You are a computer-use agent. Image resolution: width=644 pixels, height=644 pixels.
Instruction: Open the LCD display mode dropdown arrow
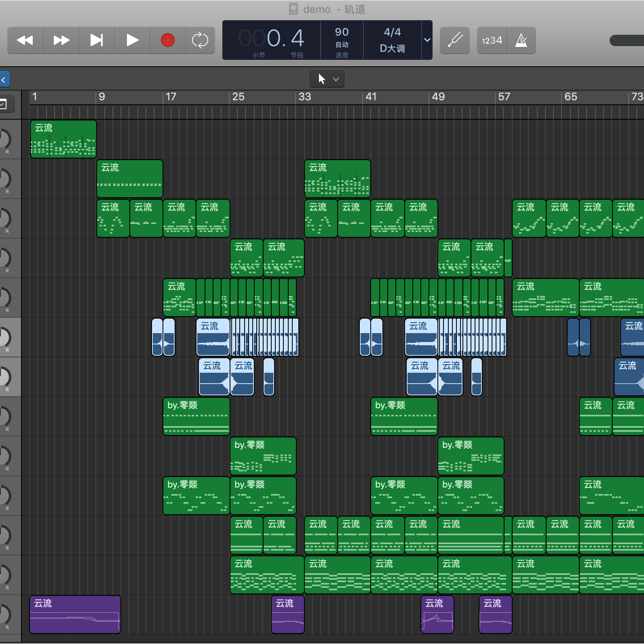pyautogui.click(x=427, y=40)
